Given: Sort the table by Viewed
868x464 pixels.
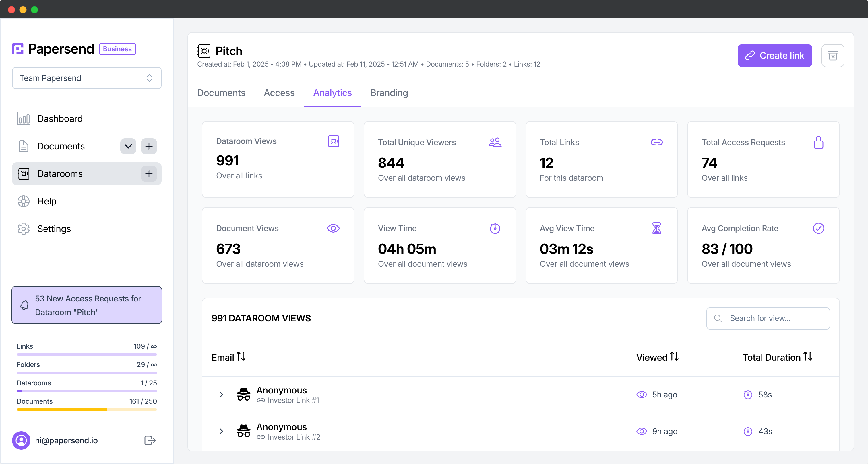Looking at the screenshot, I should (657, 357).
